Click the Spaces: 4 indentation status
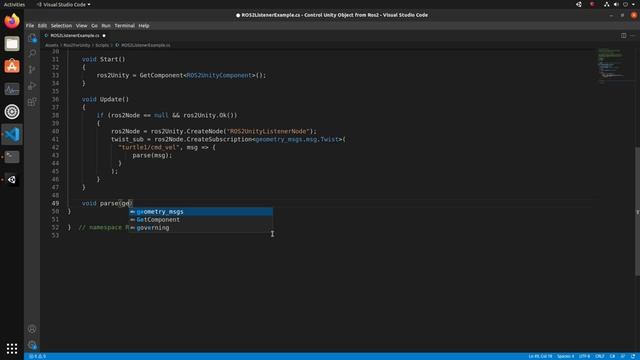The height and width of the screenshot is (360, 640). tap(566, 356)
